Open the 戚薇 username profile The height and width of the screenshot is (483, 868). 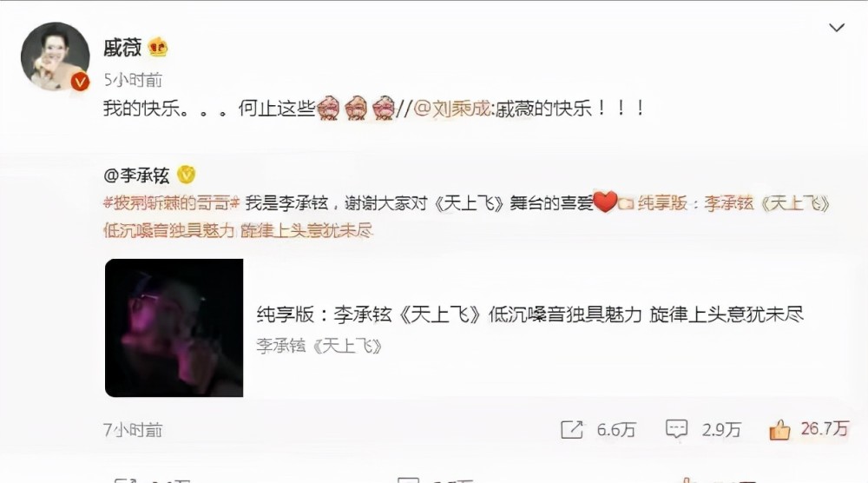coord(122,48)
